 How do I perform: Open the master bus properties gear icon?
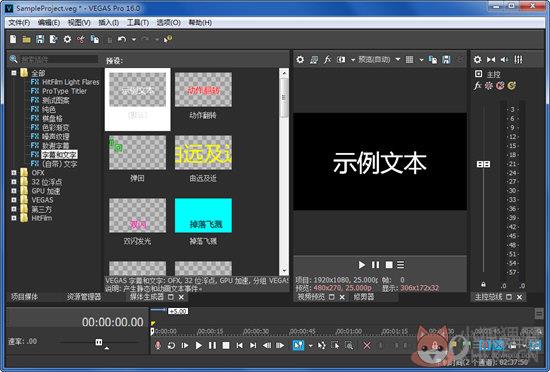click(x=477, y=60)
